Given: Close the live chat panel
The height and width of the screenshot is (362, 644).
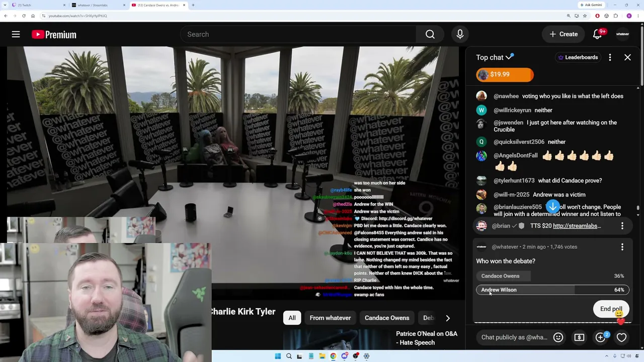Looking at the screenshot, I should [x=627, y=57].
